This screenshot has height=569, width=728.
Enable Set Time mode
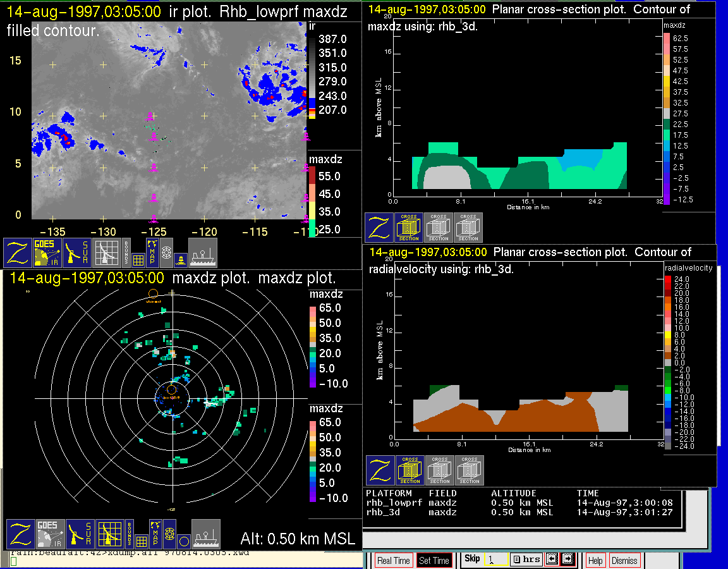click(434, 560)
